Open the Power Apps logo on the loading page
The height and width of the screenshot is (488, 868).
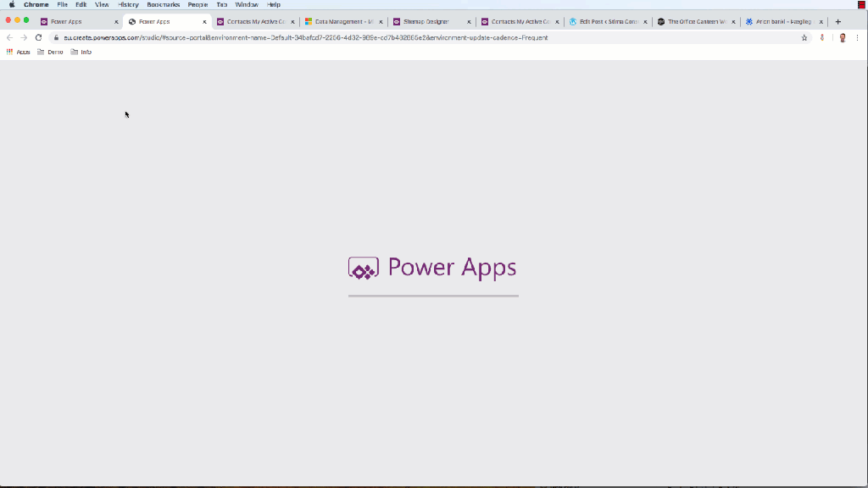click(364, 268)
